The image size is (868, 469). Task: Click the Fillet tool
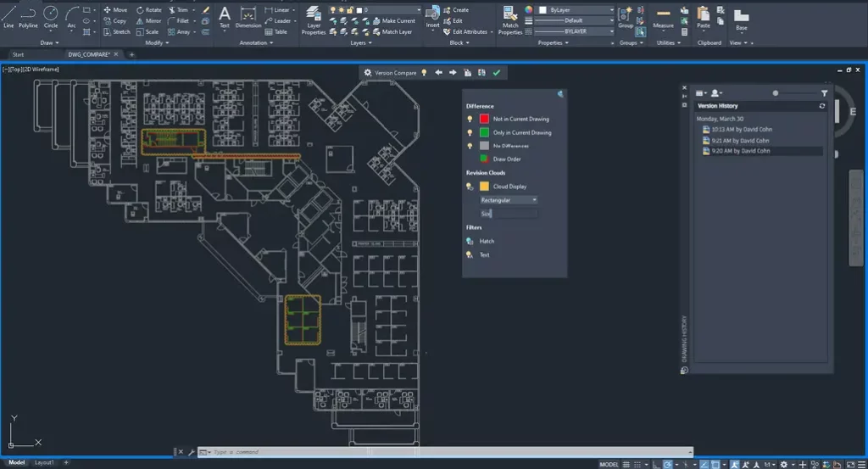(x=179, y=21)
